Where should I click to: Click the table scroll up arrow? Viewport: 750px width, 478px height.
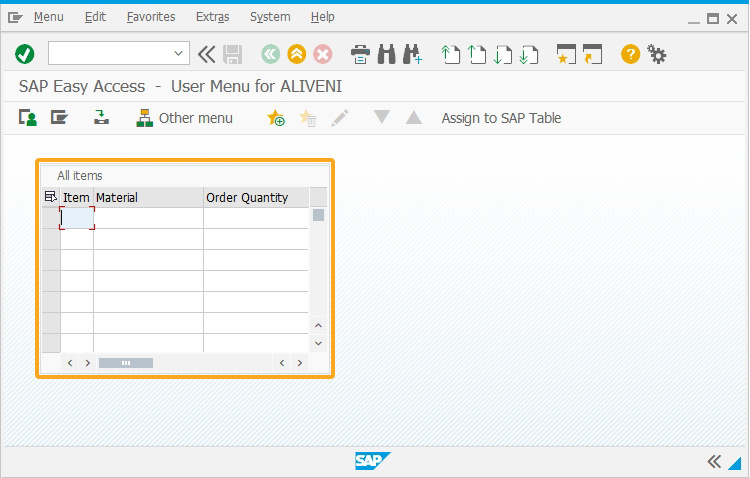[319, 325]
